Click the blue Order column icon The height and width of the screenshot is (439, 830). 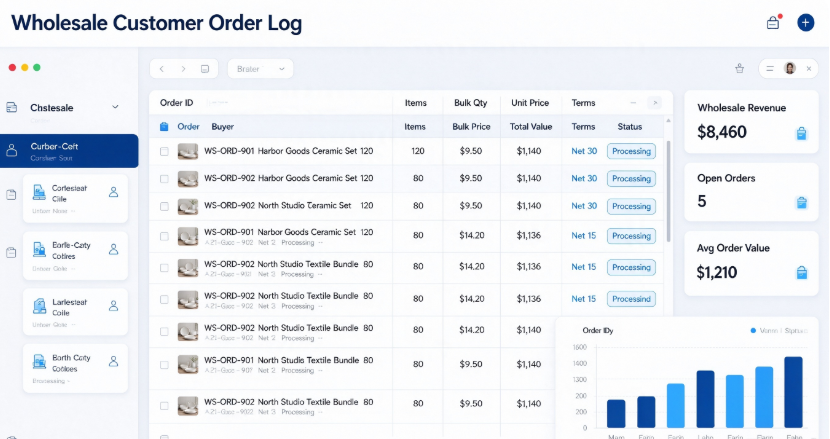coord(164,127)
